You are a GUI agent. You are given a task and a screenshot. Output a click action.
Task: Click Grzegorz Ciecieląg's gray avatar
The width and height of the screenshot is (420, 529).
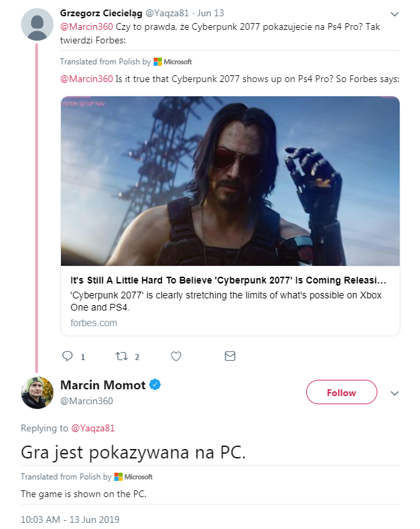pos(37,25)
